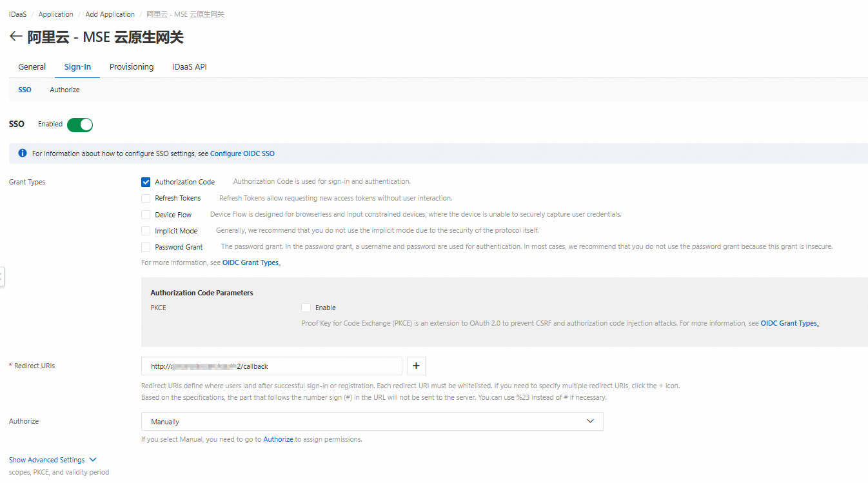
Task: Click the Redirect URIs input field
Action: coord(271,366)
